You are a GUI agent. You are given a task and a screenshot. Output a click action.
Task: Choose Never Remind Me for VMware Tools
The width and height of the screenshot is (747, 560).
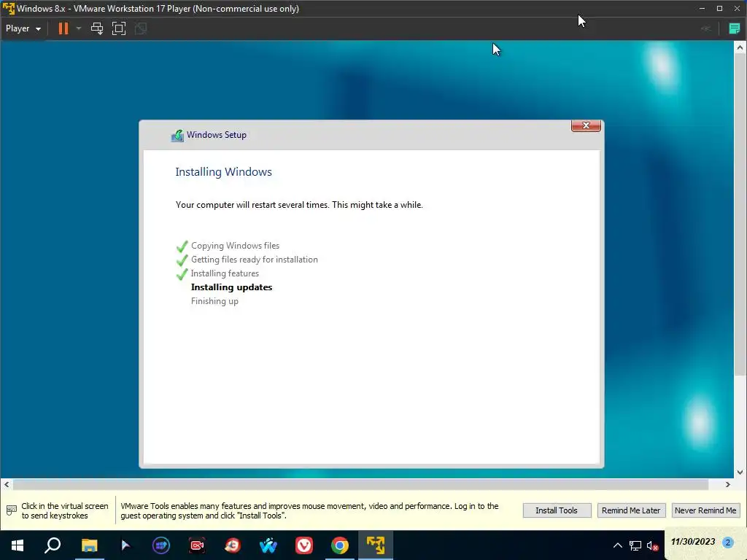pos(705,510)
